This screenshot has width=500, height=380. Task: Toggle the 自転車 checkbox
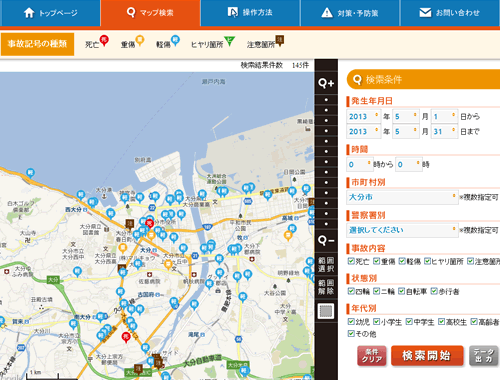(402, 291)
